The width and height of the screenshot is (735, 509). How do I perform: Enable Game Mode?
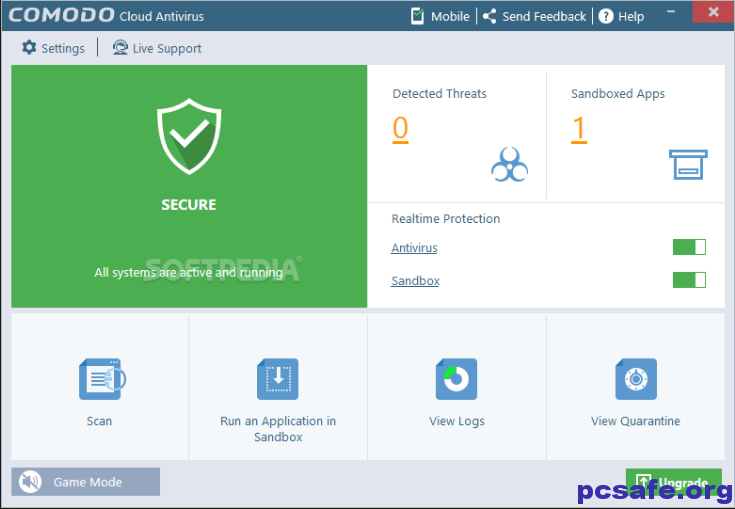pos(86,482)
